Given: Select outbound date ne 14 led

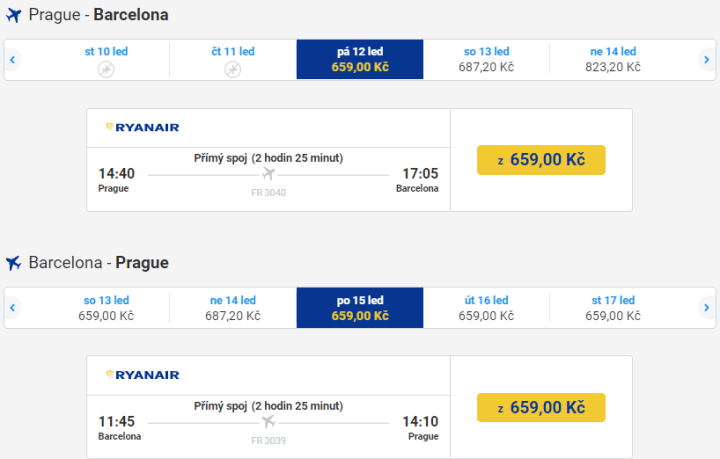Looking at the screenshot, I should click(x=612, y=60).
